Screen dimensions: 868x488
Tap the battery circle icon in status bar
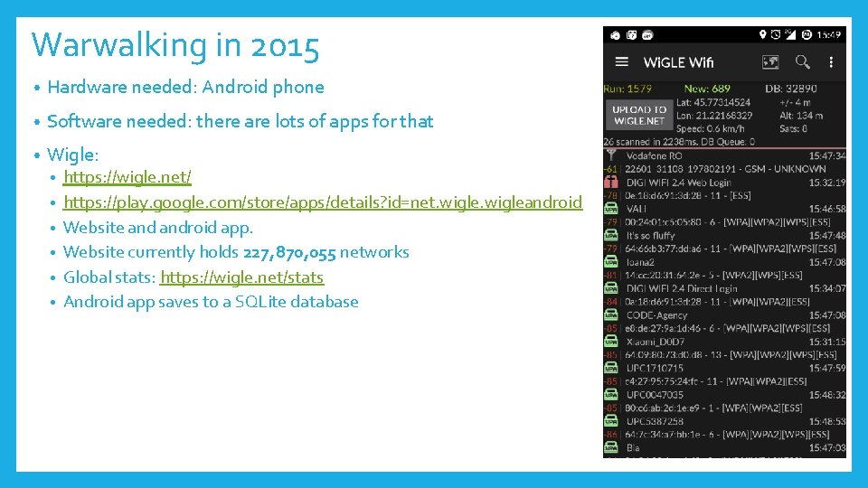click(x=807, y=35)
